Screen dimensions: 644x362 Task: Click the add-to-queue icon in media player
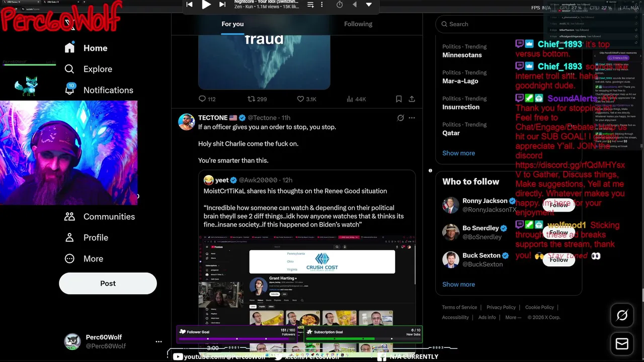(310, 5)
